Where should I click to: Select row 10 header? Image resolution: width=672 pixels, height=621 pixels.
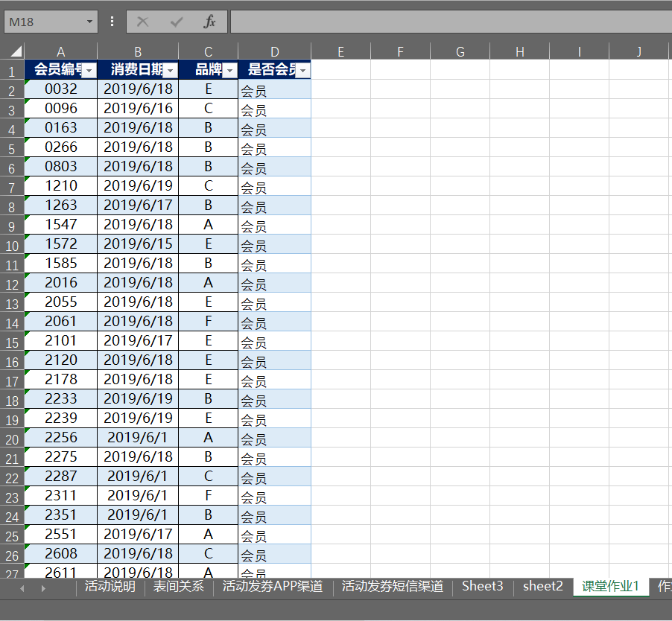coord(12,246)
